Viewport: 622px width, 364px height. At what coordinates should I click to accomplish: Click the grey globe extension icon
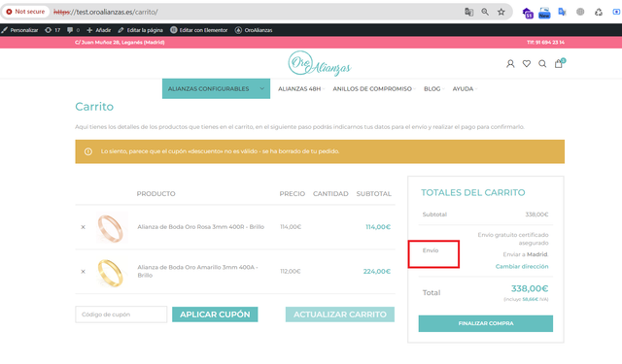click(580, 12)
